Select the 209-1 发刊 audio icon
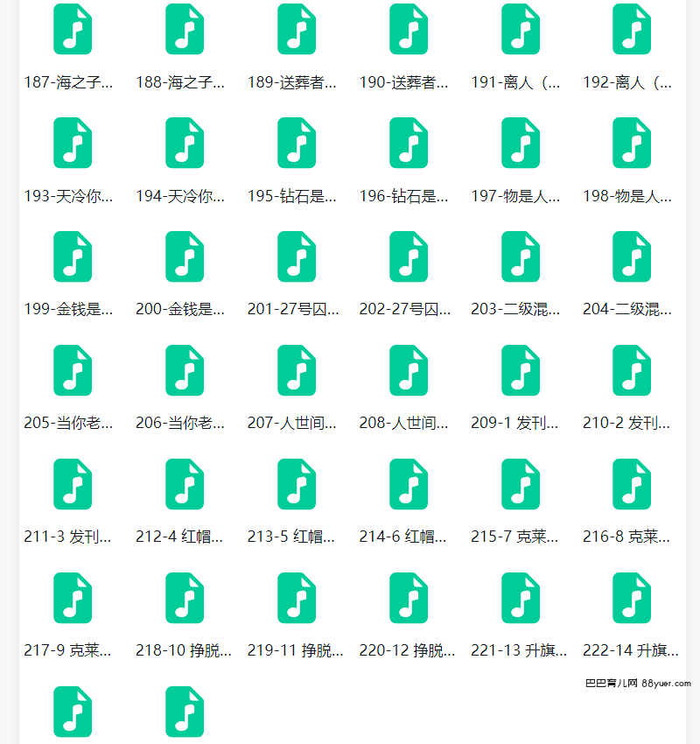700x744 pixels. click(521, 370)
